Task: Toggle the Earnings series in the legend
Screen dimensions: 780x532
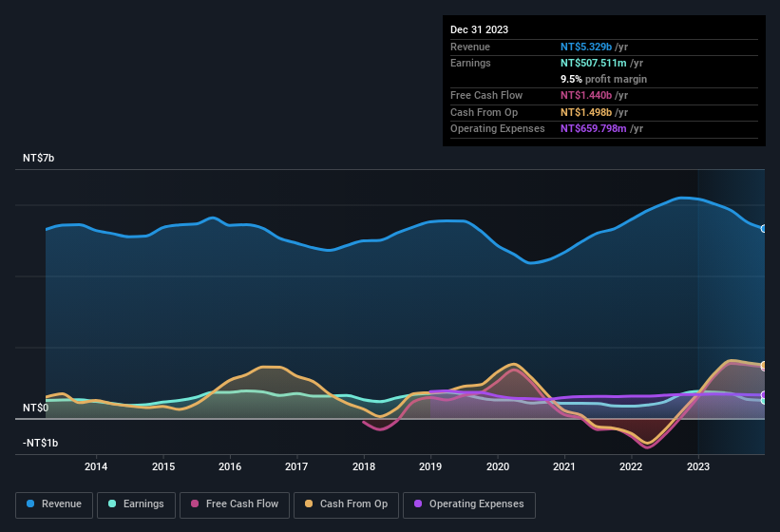Action: 136,505
